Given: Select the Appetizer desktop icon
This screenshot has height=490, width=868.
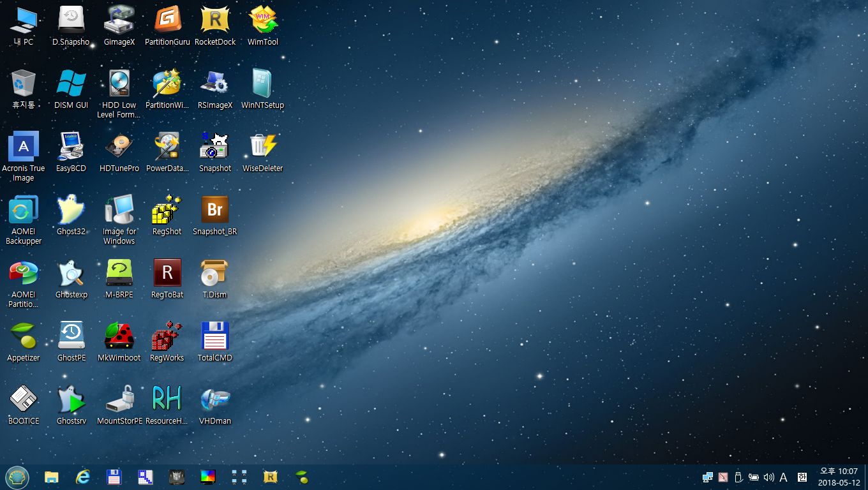Looking at the screenshot, I should 24,342.
